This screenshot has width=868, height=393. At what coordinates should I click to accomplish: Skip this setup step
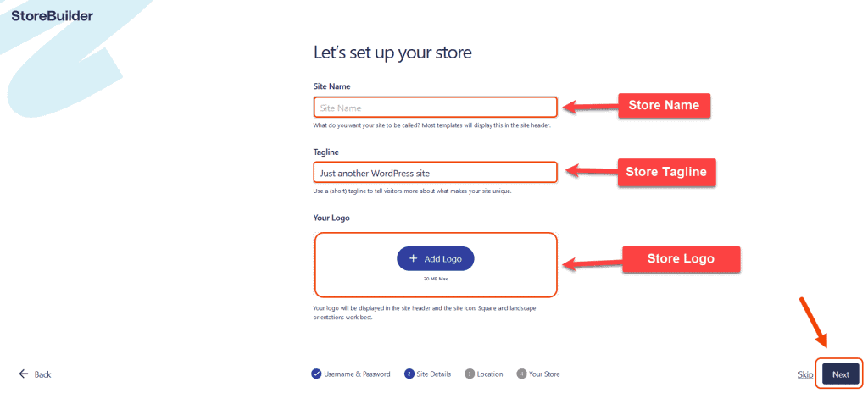point(805,374)
